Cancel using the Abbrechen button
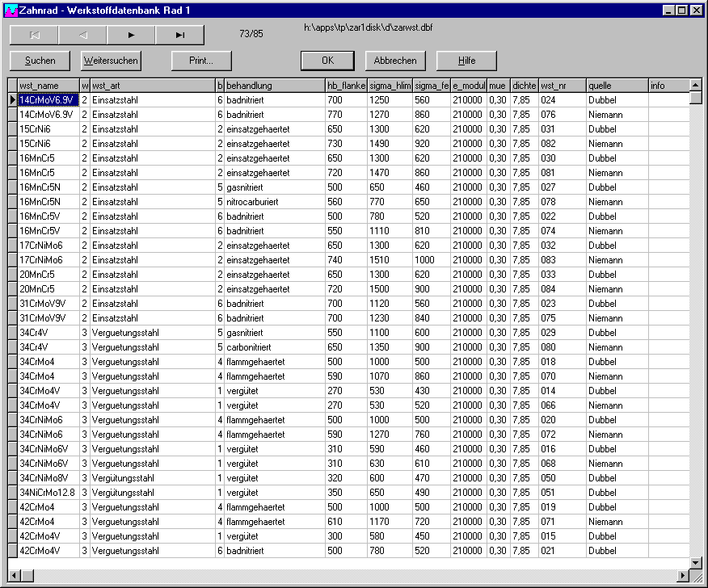The width and height of the screenshot is (708, 588). point(395,61)
